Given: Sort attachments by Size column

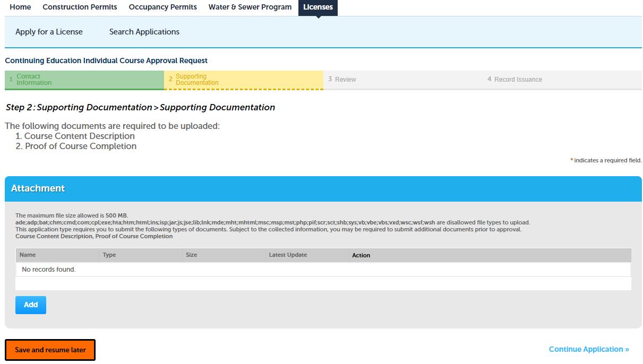Looking at the screenshot, I should (x=192, y=255).
